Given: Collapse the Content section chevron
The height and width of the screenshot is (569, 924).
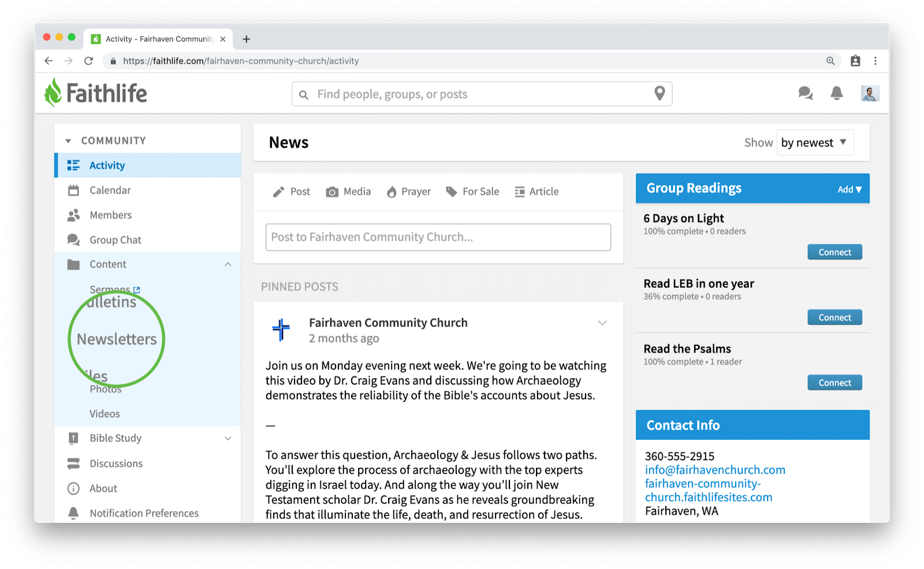Looking at the screenshot, I should click(x=228, y=264).
